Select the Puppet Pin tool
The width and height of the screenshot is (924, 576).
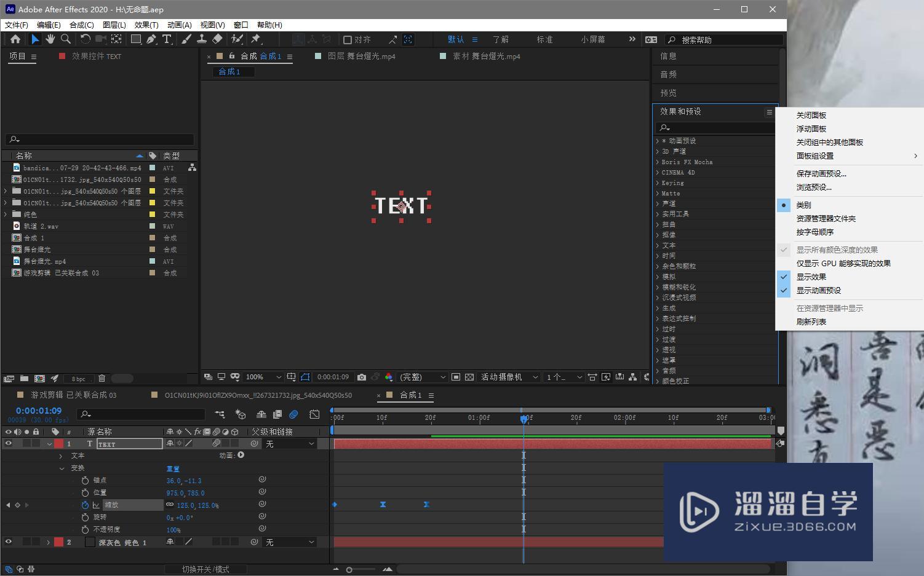click(x=256, y=39)
